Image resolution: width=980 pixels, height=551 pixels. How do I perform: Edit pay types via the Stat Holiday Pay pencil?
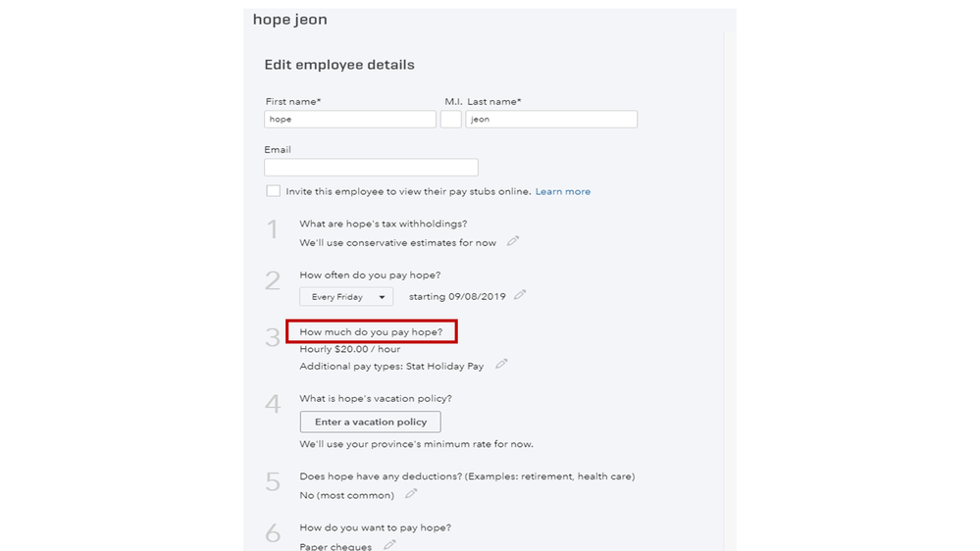coord(501,365)
